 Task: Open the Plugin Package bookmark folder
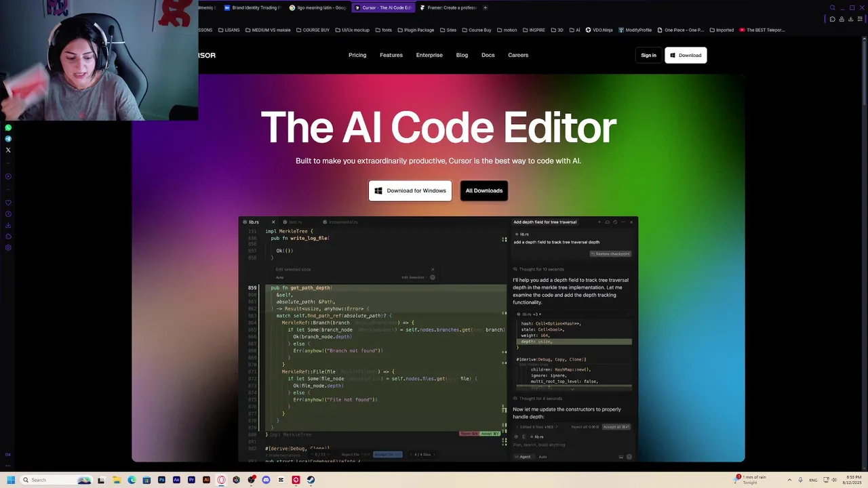coord(416,30)
